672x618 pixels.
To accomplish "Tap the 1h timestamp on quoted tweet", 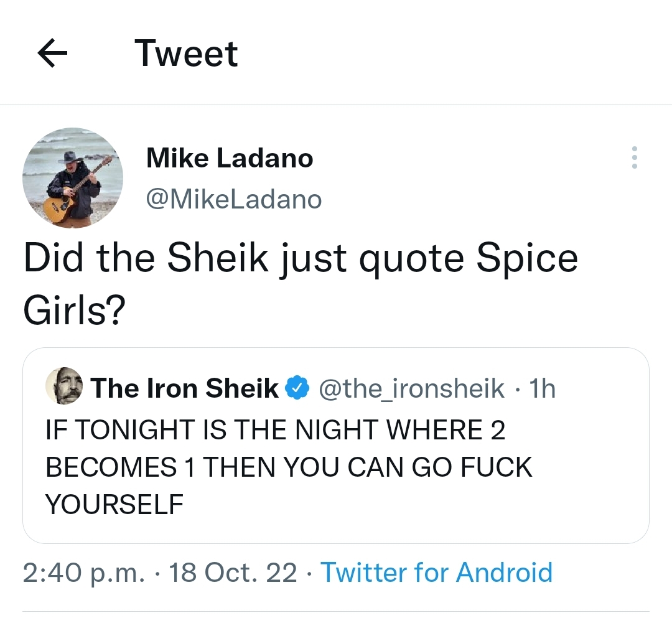I will coord(541,388).
